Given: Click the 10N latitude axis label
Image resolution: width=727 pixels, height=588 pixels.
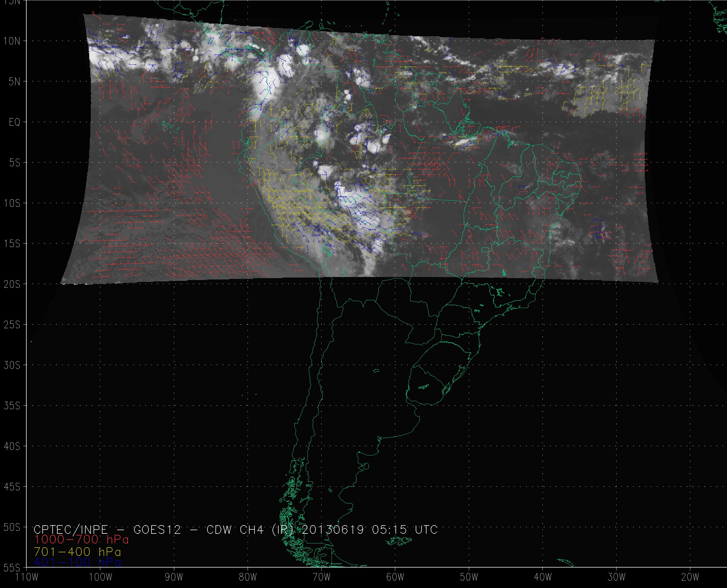Looking at the screenshot, I should click(x=12, y=41).
